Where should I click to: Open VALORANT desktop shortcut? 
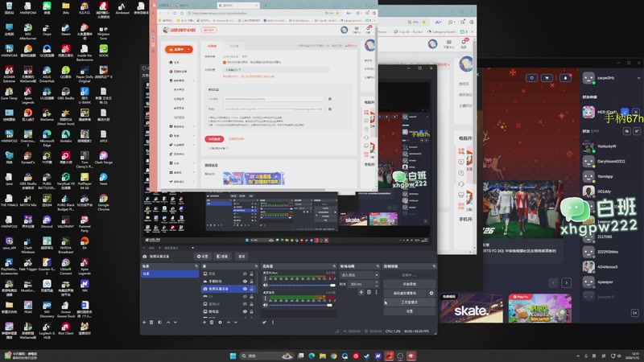(x=66, y=222)
